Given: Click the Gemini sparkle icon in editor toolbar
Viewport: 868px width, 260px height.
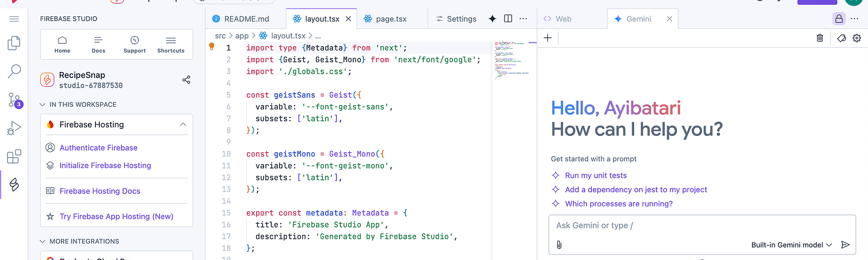Looking at the screenshot, I should coord(492,18).
